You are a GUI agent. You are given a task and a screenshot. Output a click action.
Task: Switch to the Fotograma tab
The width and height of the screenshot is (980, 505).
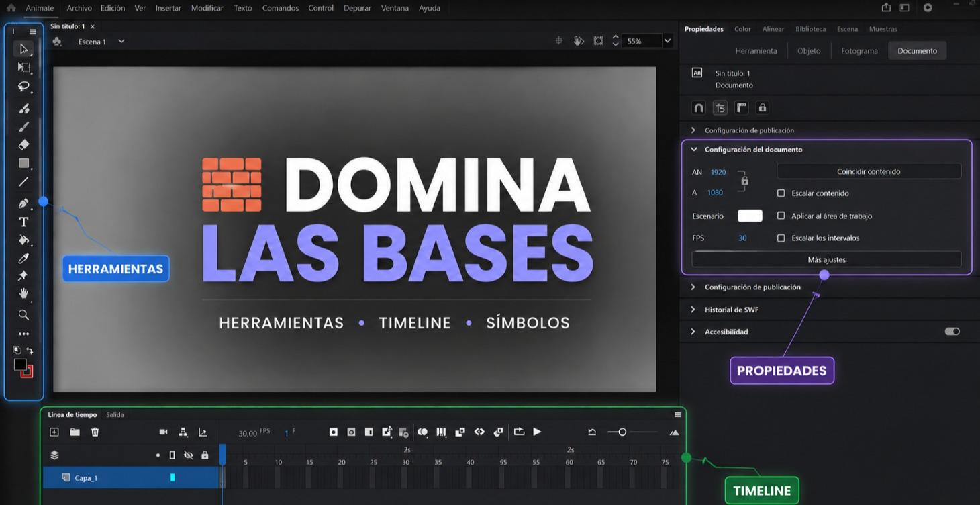pyautogui.click(x=859, y=51)
